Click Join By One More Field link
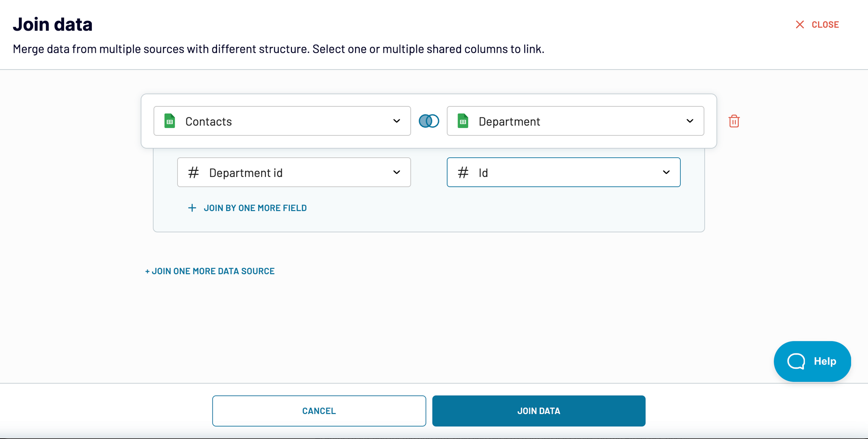Screen dimensions: 868x439 (x=255, y=208)
